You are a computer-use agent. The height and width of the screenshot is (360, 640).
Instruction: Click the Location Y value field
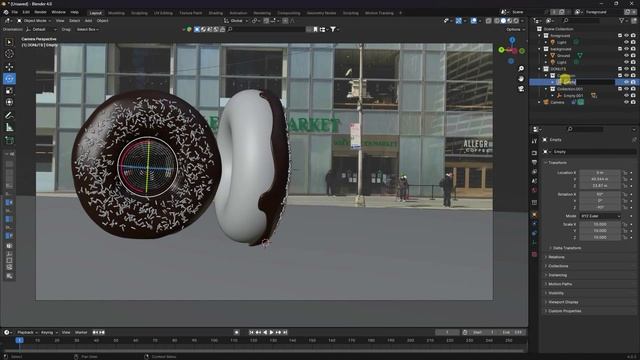(x=600, y=179)
